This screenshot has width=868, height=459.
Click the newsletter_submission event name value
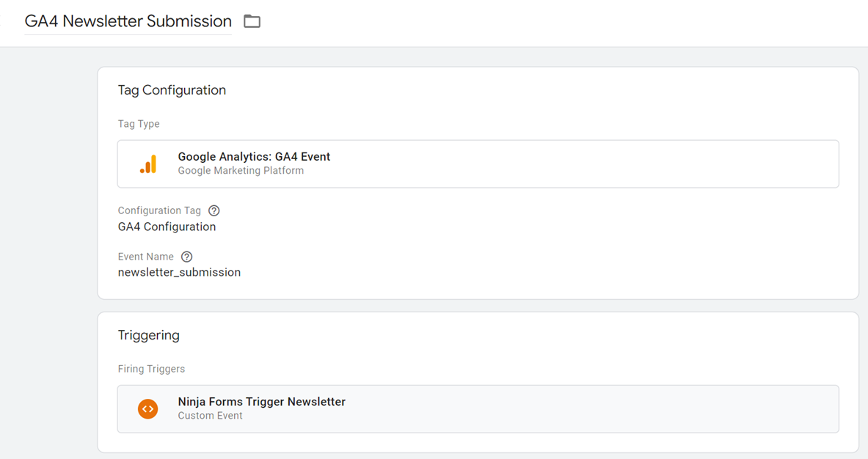click(x=179, y=272)
